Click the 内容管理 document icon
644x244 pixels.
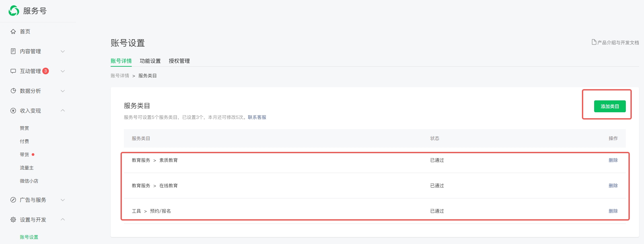(x=13, y=51)
